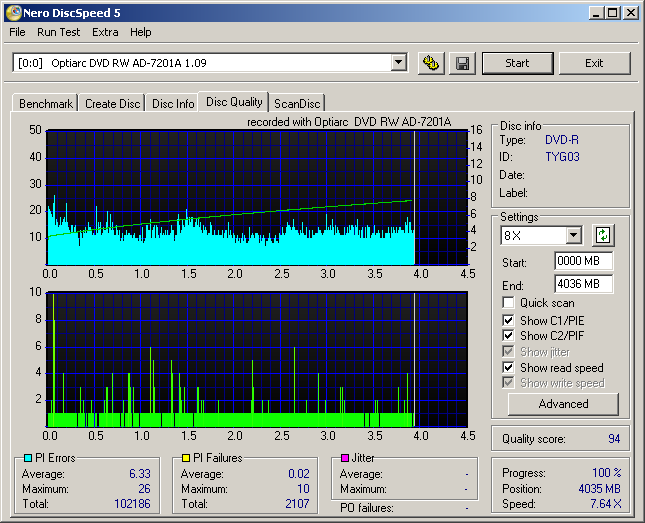Go to the Create Disc tab
645x523 pixels.
(x=113, y=104)
